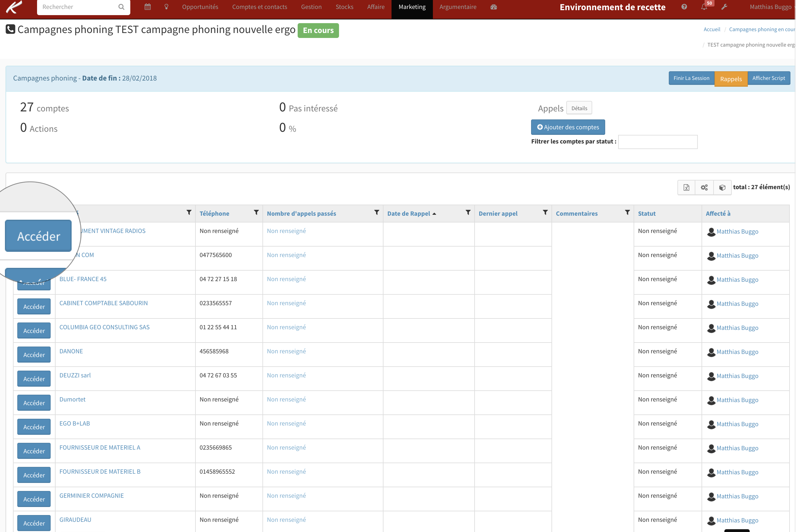The width and height of the screenshot is (796, 532).
Task: Click the wrench settings icon
Action: 724,7
